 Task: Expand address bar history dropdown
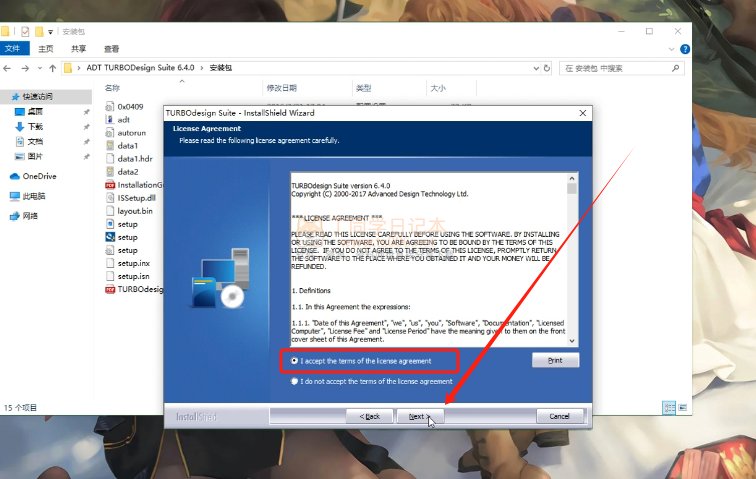[536, 68]
